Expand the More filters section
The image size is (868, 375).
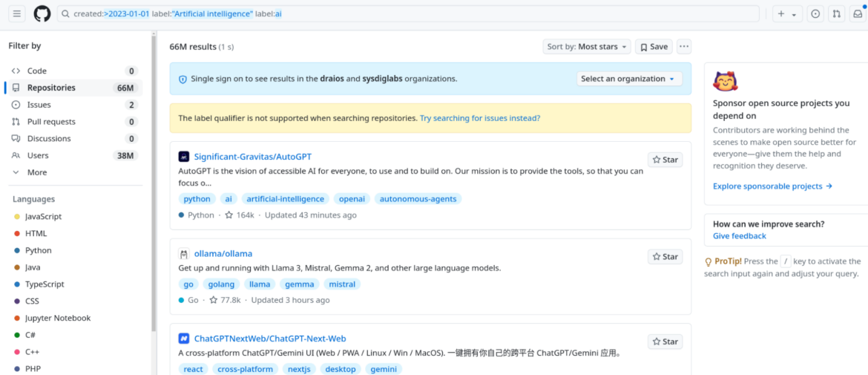tap(73, 172)
